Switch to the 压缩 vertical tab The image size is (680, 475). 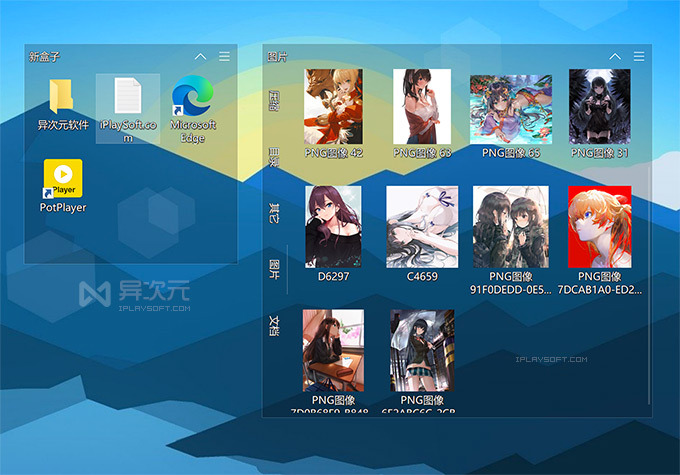pyautogui.click(x=274, y=101)
